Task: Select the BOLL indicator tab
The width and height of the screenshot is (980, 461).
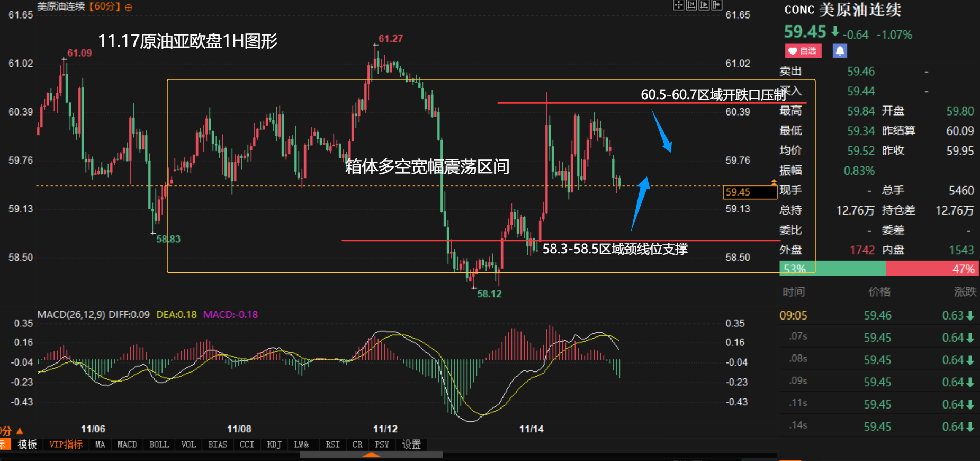Action: click(x=159, y=445)
